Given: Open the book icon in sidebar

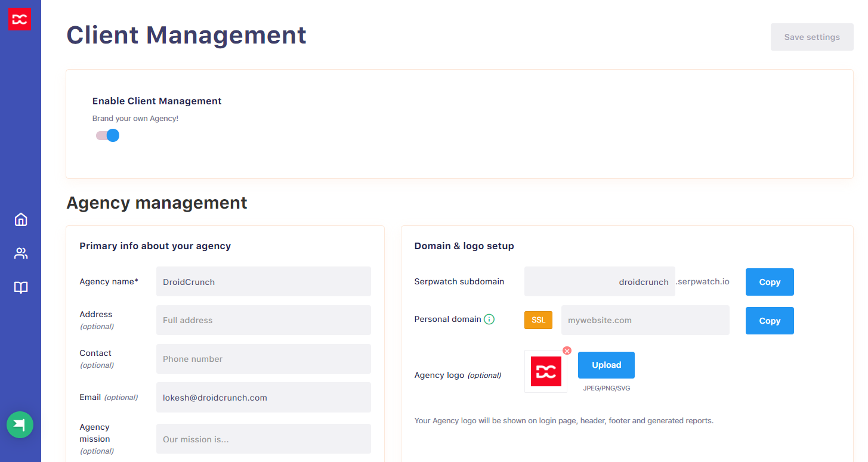Looking at the screenshot, I should tap(21, 288).
